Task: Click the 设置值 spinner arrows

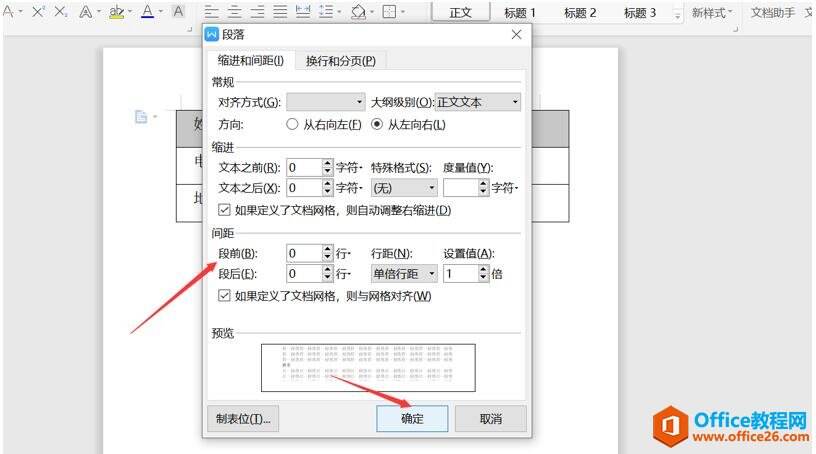Action: click(484, 273)
